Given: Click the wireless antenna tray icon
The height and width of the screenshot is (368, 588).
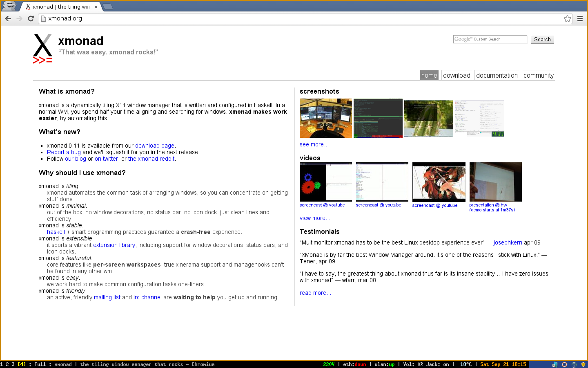Looking at the screenshot, I should tap(574, 364).
